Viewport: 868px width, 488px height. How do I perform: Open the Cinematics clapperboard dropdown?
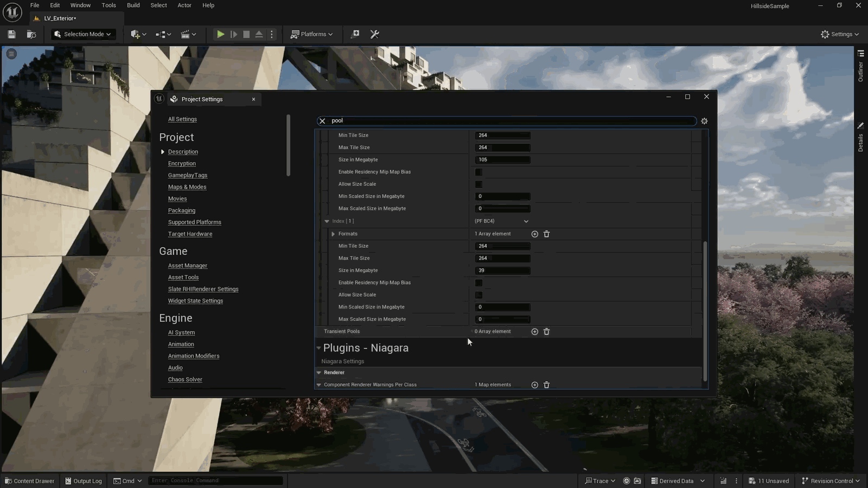pyautogui.click(x=188, y=34)
